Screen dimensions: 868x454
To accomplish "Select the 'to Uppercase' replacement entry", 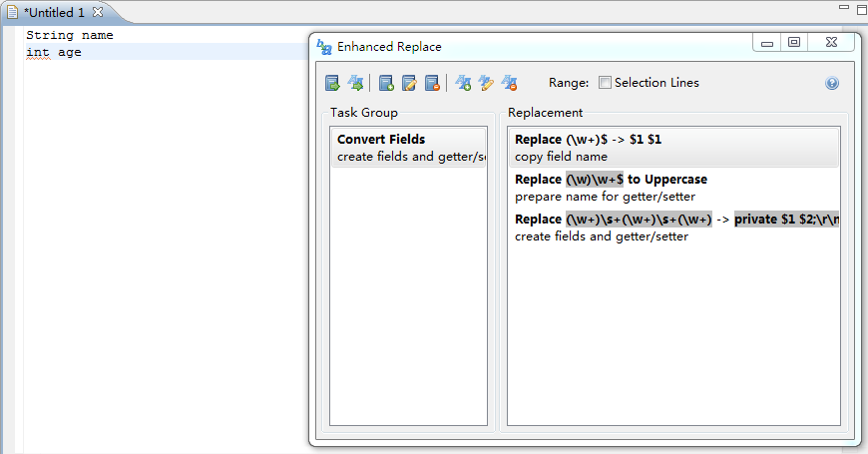I will [673, 188].
